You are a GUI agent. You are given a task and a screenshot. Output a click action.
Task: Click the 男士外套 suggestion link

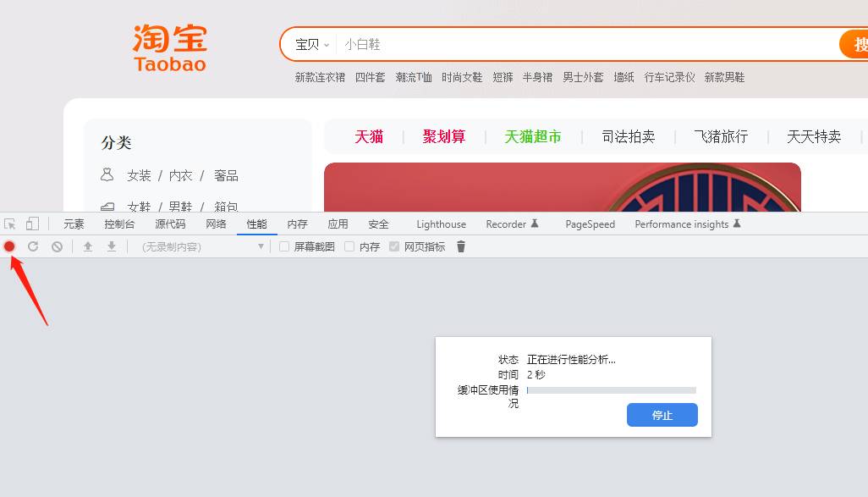point(583,77)
